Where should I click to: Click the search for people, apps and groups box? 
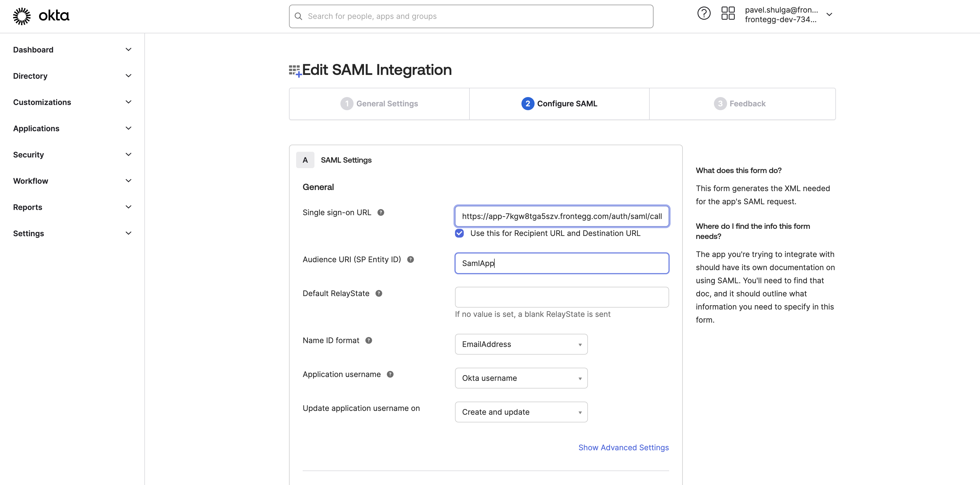[x=471, y=16]
